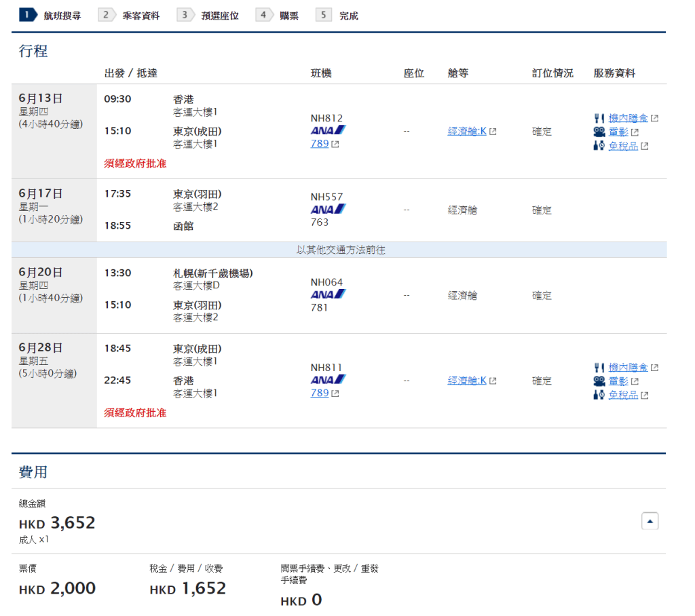Click the duty-free icon for flight NH811
Screen dimensions: 695x616
click(599, 395)
